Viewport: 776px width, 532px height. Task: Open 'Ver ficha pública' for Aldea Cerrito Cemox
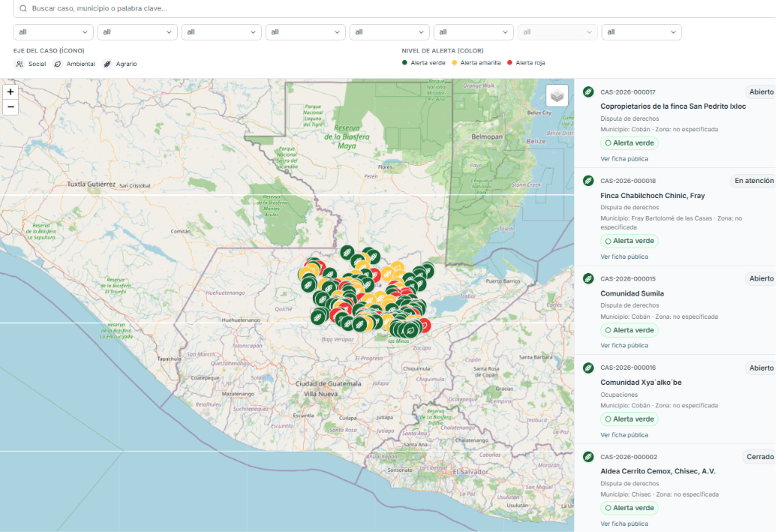[624, 524]
